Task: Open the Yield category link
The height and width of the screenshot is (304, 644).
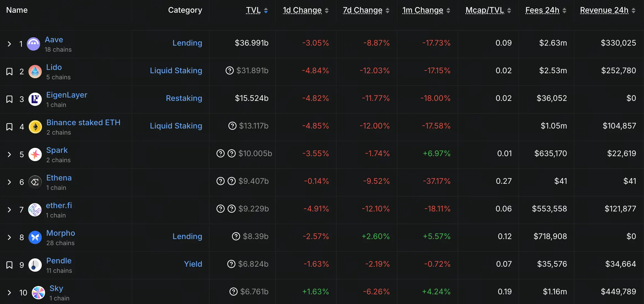Action: click(x=193, y=264)
